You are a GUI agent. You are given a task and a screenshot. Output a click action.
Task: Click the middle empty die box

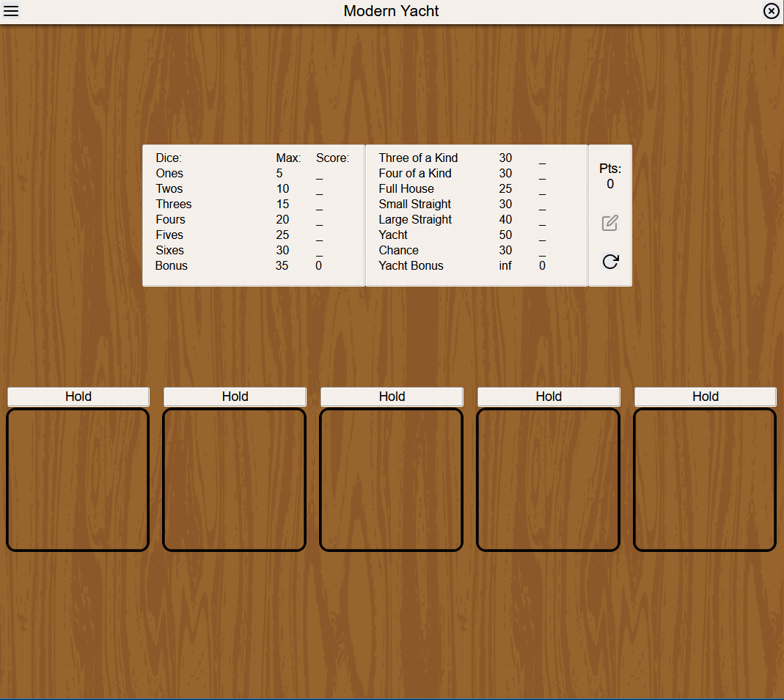[392, 479]
